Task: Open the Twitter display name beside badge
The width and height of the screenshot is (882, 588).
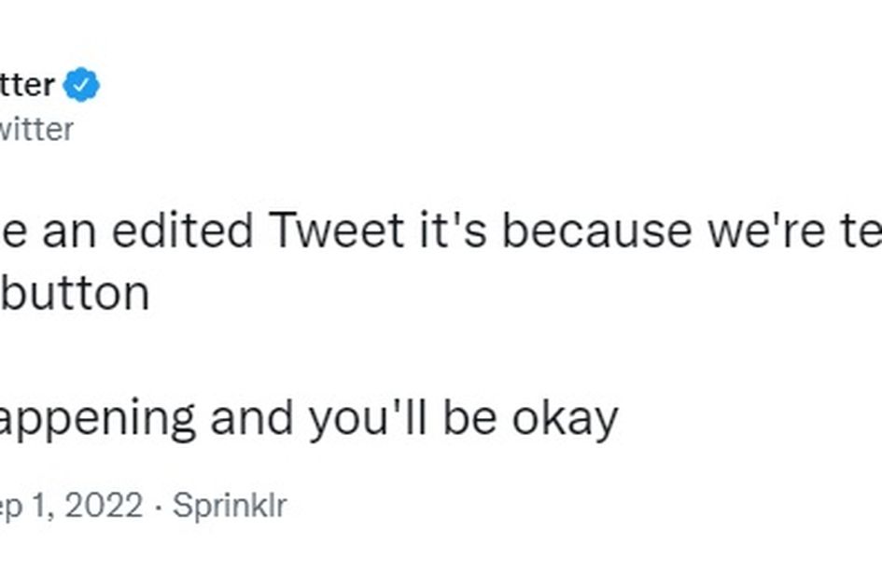Action: coord(27,85)
